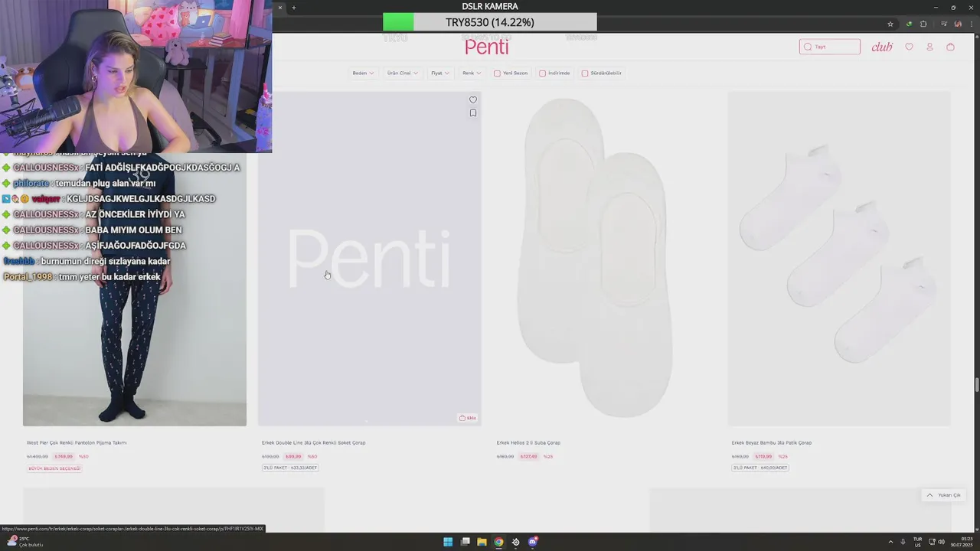Expand the Ürün Cinsi filter dropdown
Viewport: 980px width, 551px height.
[403, 73]
